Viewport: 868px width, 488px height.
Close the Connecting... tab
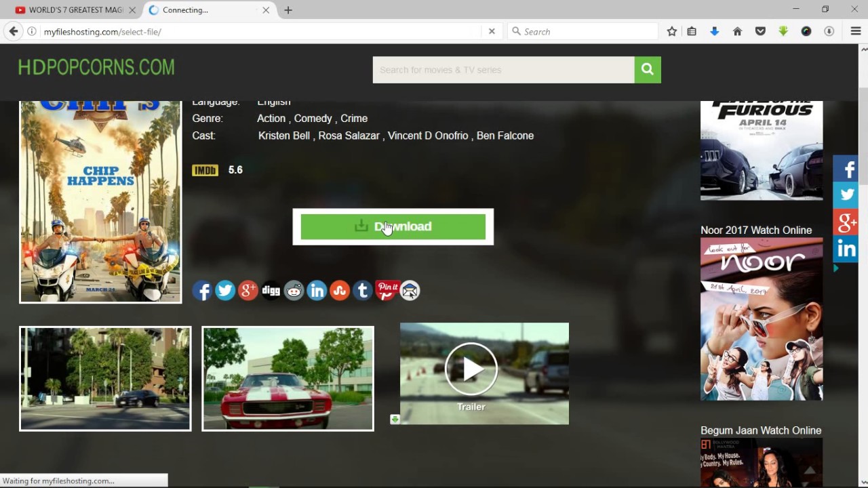(266, 10)
